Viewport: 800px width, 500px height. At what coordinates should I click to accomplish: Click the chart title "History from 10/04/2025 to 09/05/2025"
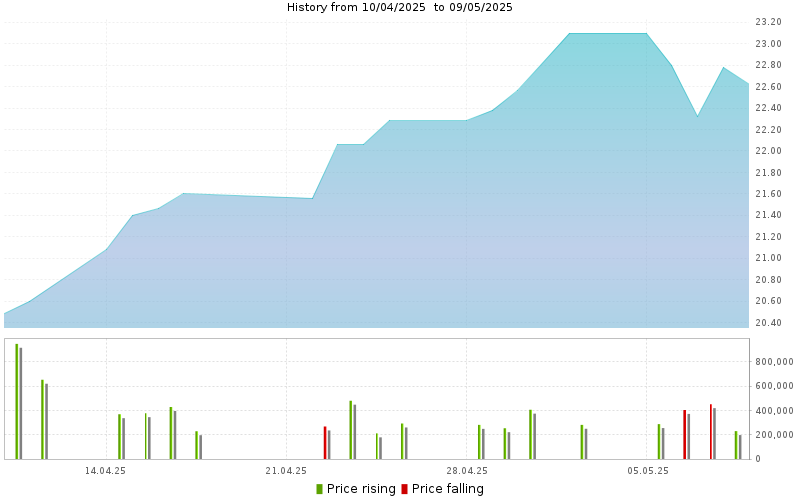click(x=399, y=7)
